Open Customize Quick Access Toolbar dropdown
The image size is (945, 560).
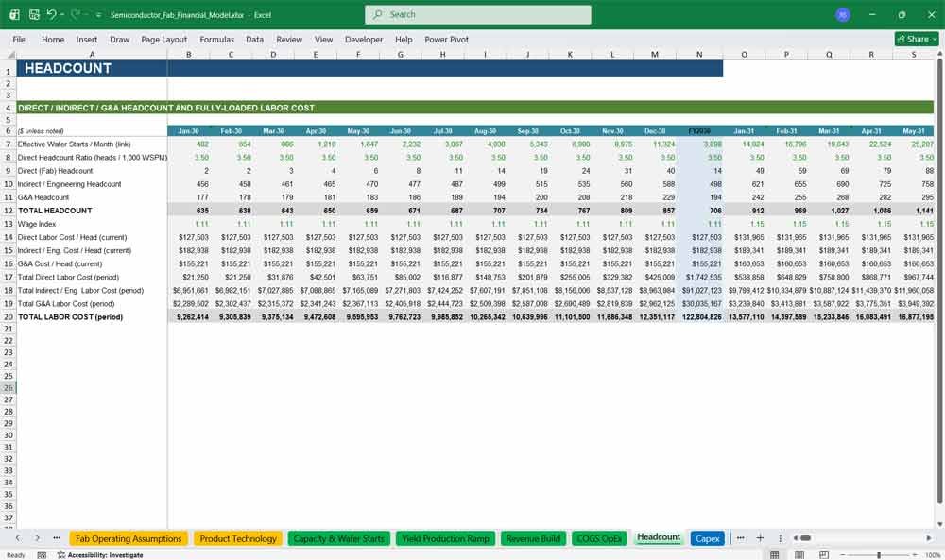tap(99, 15)
